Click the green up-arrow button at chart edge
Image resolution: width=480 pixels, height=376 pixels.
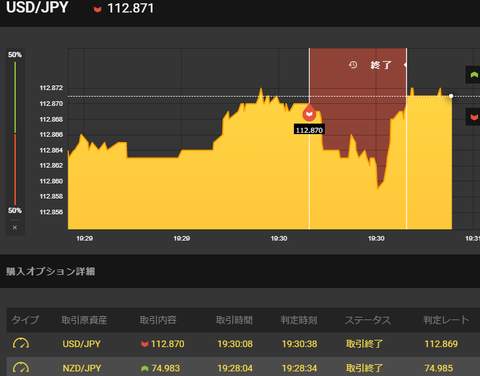pyautogui.click(x=473, y=75)
